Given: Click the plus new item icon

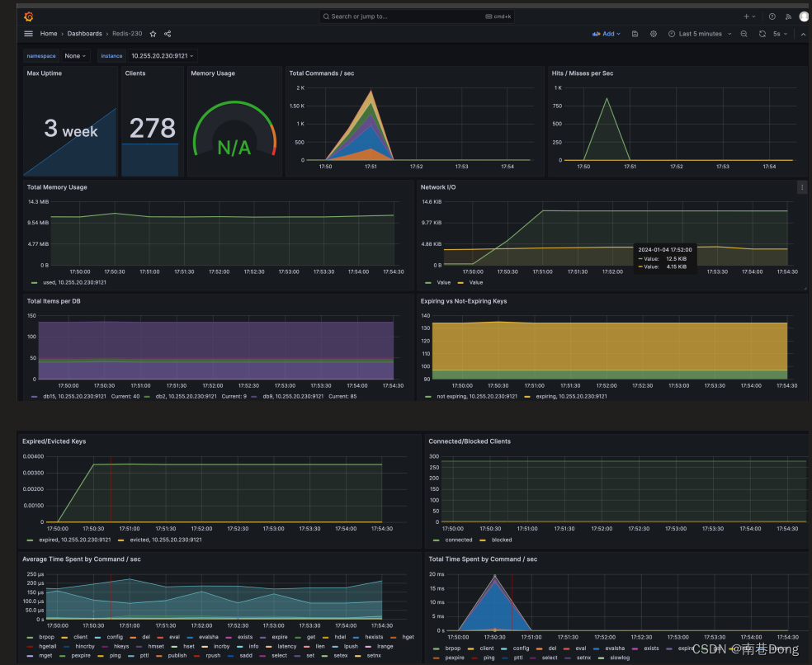Looking at the screenshot, I should coord(749,17).
